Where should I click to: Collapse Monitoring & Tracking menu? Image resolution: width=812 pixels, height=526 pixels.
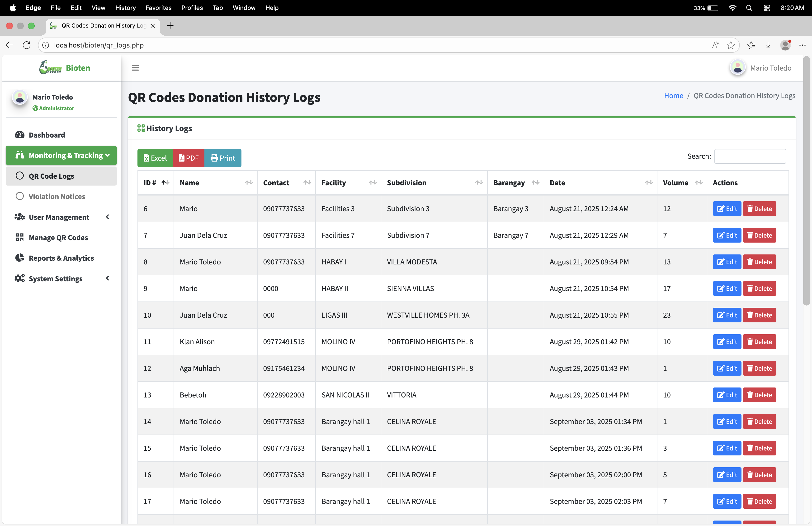coord(61,155)
